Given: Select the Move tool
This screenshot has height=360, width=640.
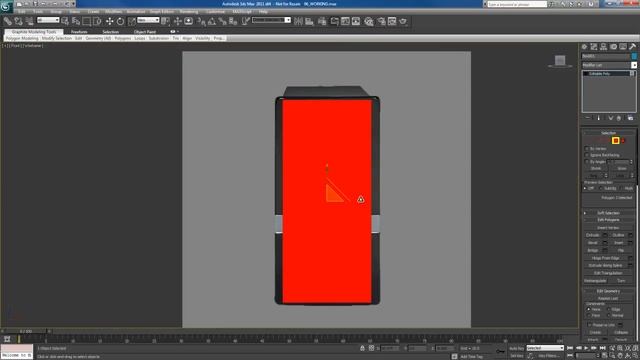Looking at the screenshot, I should [109, 21].
